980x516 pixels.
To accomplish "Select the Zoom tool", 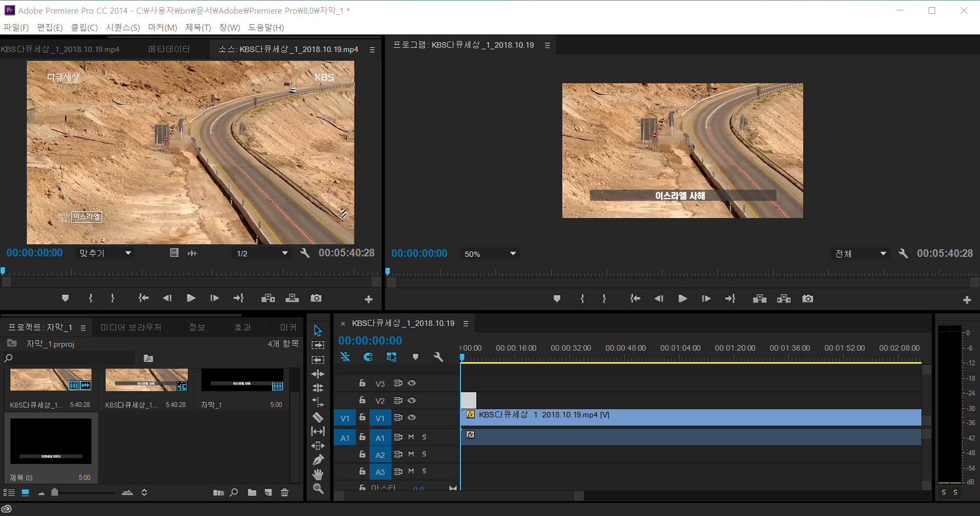I will (x=318, y=488).
